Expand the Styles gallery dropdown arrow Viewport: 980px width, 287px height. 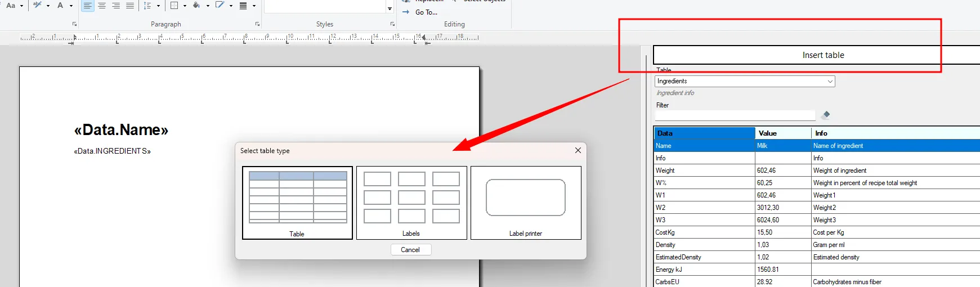(x=390, y=8)
